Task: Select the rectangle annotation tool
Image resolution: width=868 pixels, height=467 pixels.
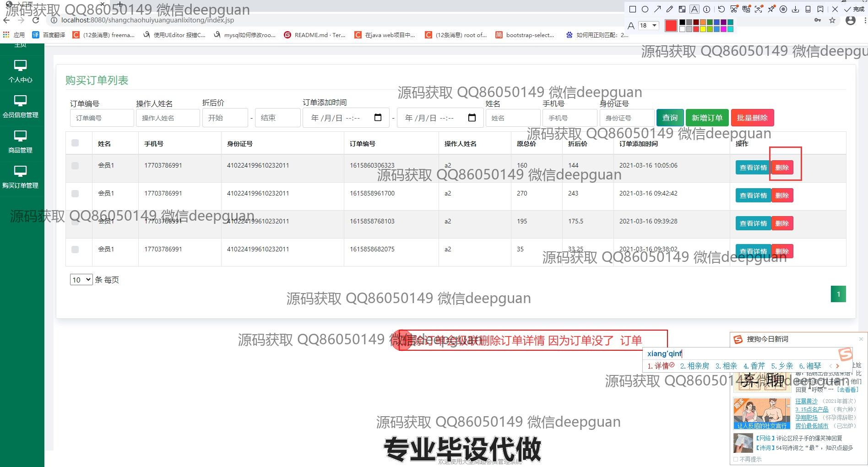Action: [633, 9]
